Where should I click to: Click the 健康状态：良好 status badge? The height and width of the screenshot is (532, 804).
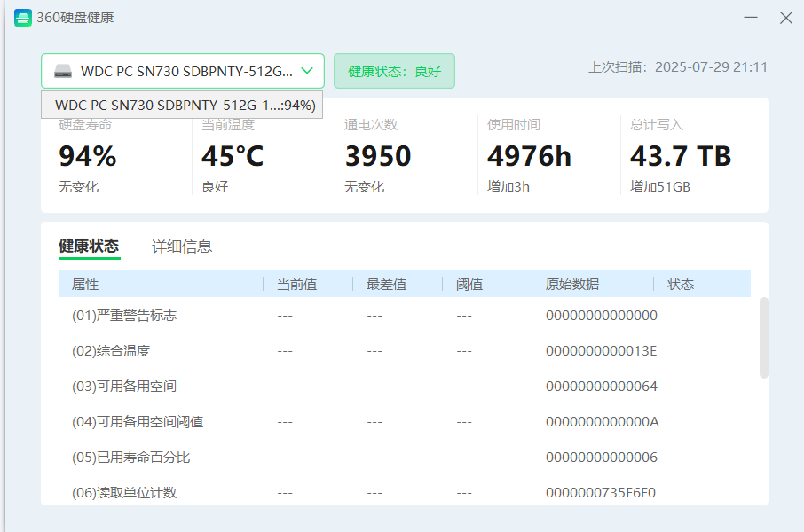pos(394,71)
